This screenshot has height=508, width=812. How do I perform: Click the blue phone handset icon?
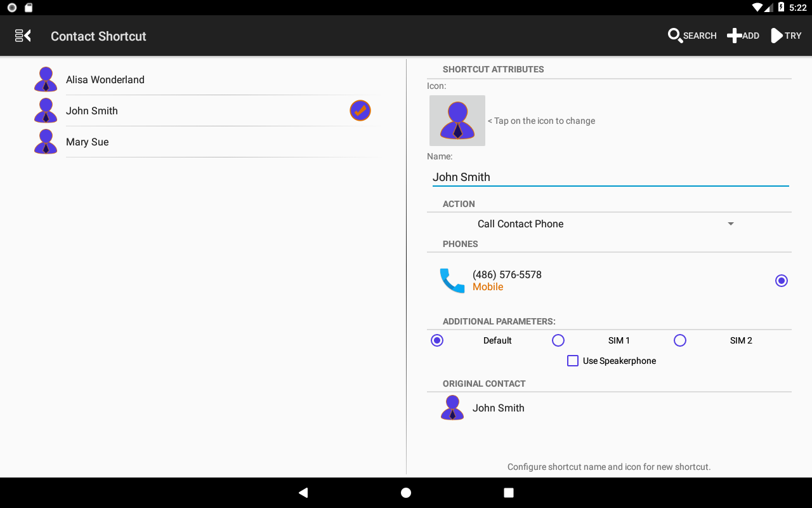(452, 281)
